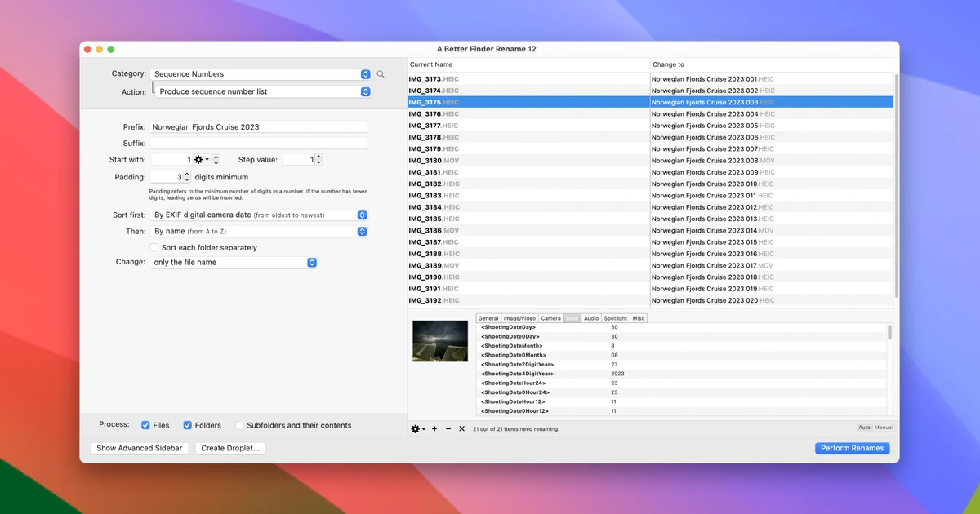Click the search magnifier beside Category
The height and width of the screenshot is (514, 980).
point(381,74)
